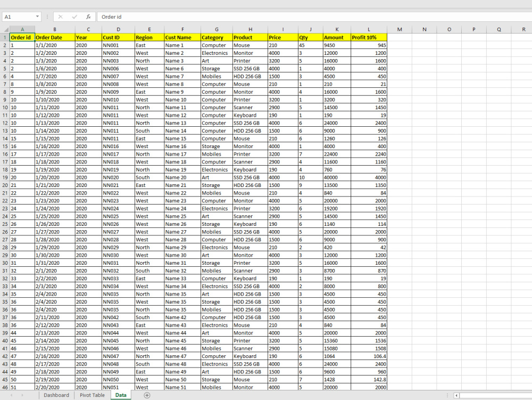The width and height of the screenshot is (532, 400).
Task: Click the cell with amount 15360
Action: [337, 341]
